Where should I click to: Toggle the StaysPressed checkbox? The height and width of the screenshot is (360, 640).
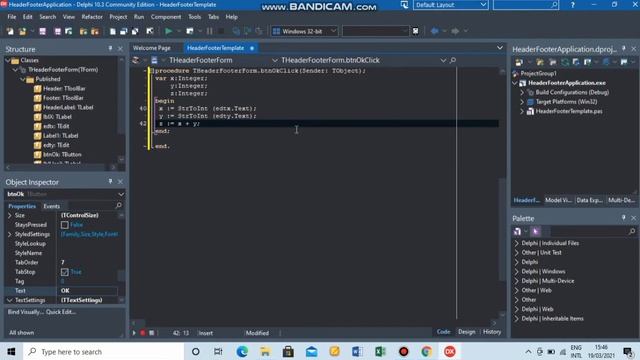64,225
